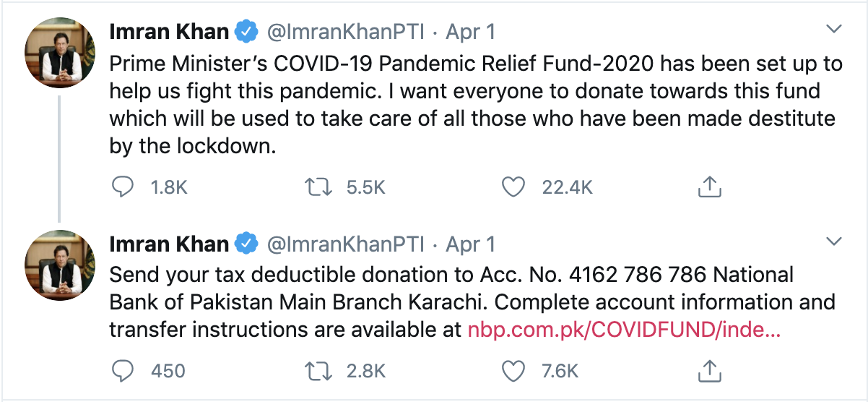Retweet the bank account donation tweet
This screenshot has height=402, width=868.
click(318, 371)
